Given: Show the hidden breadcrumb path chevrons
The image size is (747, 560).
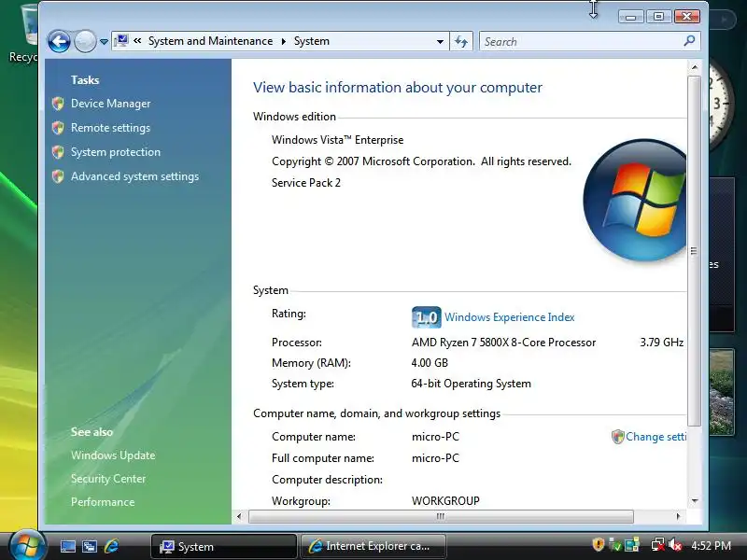Looking at the screenshot, I should click(x=137, y=41).
